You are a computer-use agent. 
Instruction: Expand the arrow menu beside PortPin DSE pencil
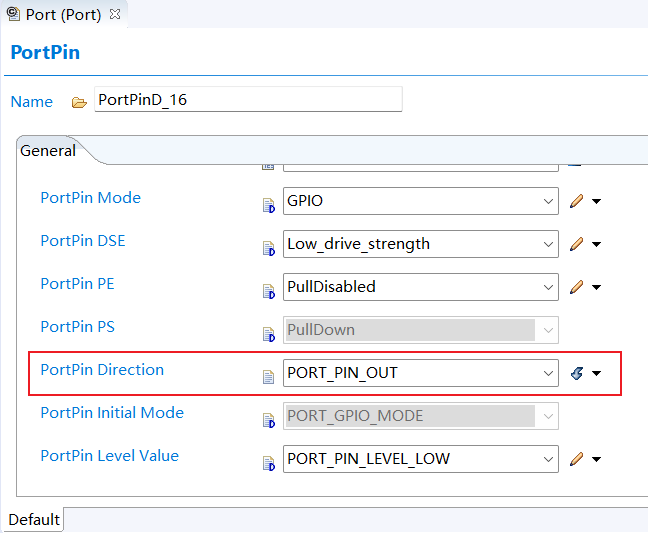[x=596, y=244]
